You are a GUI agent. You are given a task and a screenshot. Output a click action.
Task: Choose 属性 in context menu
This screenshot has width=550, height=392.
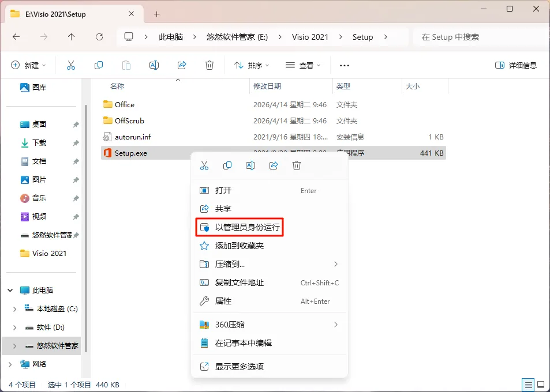coord(270,301)
